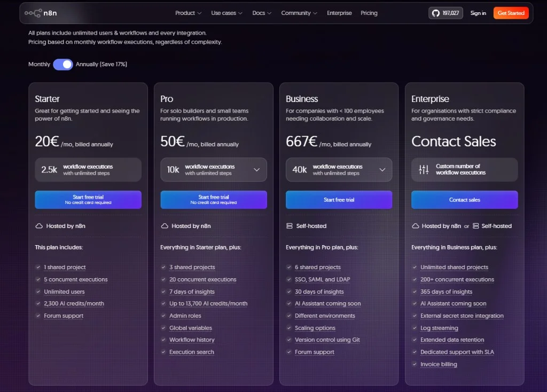Click checkmark next to Version control using Git
The width and height of the screenshot is (547, 392).
pos(289,340)
